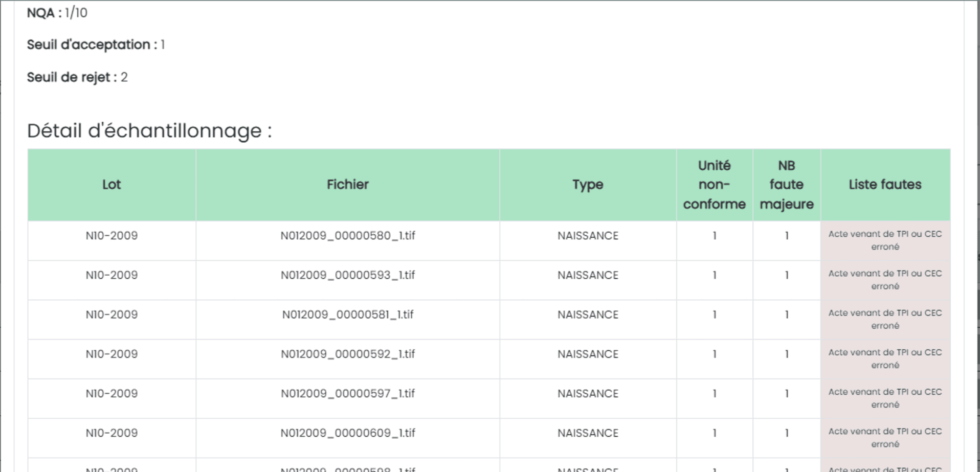The height and width of the screenshot is (472, 980).
Task: Select file N012009_00000597_1.tif
Action: (x=347, y=393)
